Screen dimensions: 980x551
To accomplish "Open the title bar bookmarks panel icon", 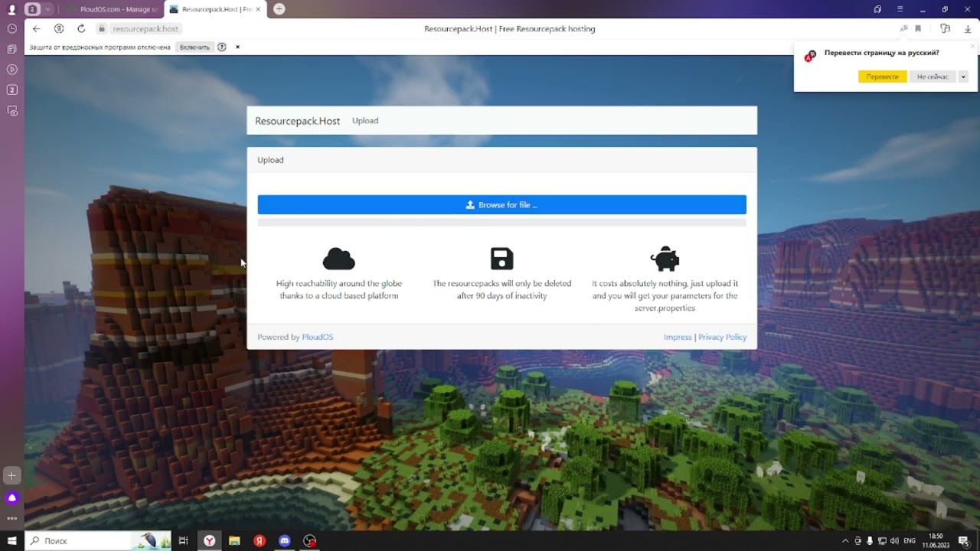I will tap(877, 9).
